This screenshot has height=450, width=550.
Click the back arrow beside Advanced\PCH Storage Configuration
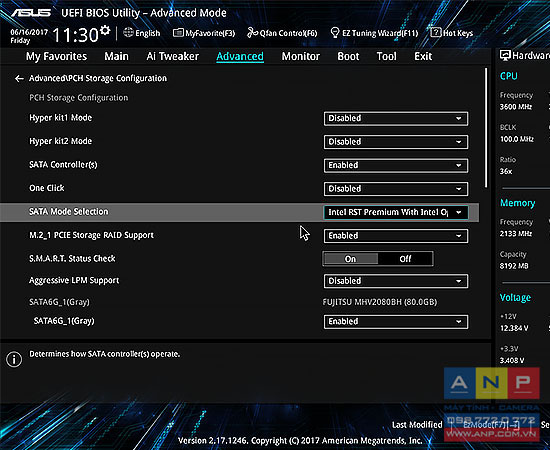19,79
